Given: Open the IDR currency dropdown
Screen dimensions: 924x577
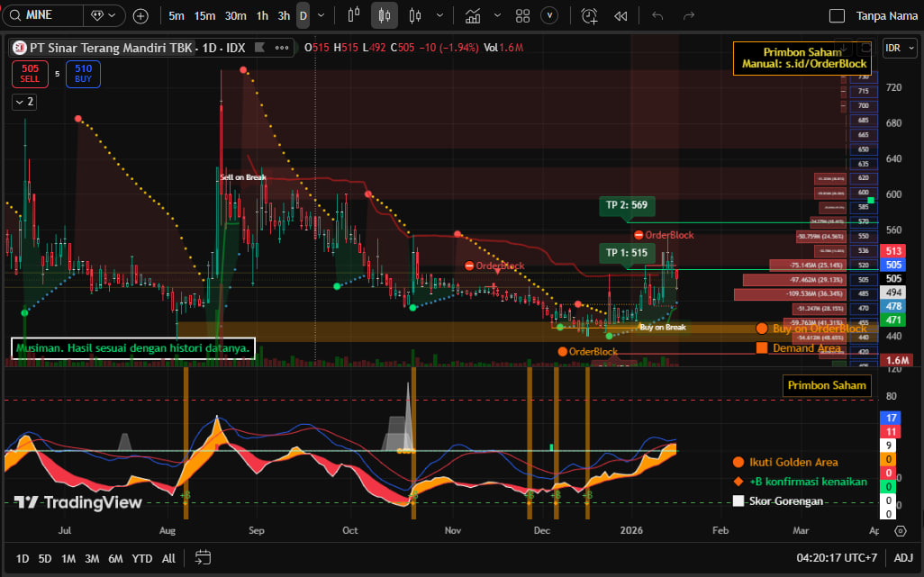Looking at the screenshot, I should pos(898,48).
